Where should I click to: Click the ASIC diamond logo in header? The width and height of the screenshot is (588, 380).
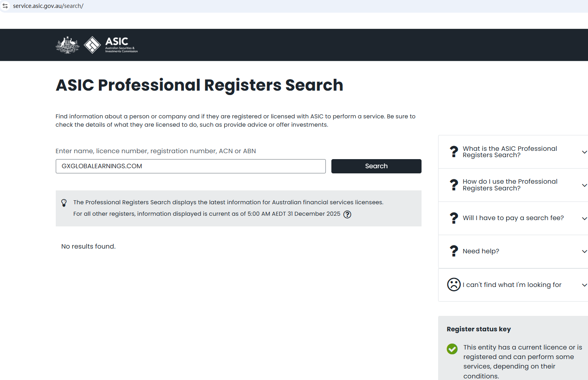[93, 45]
